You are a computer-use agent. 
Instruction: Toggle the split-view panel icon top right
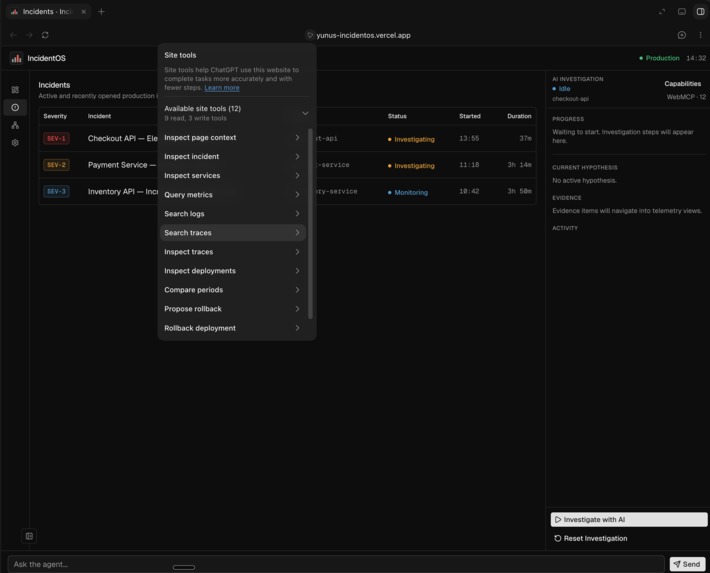700,11
